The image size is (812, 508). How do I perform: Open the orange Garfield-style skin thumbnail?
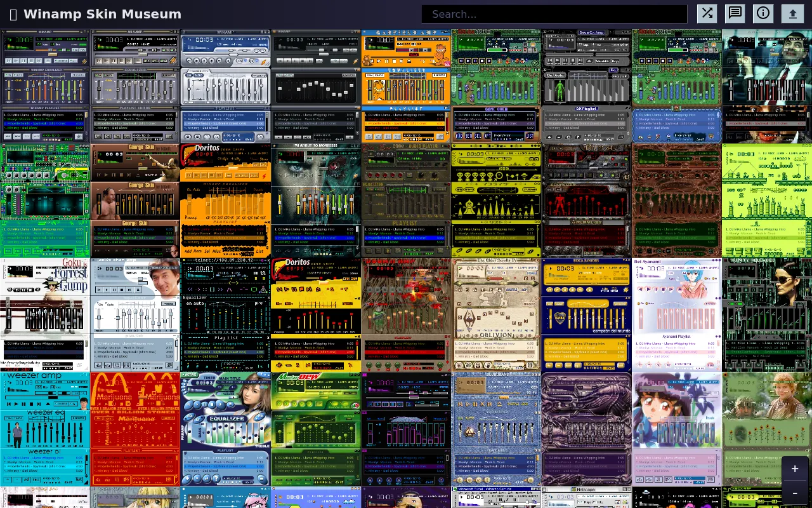tap(406, 86)
